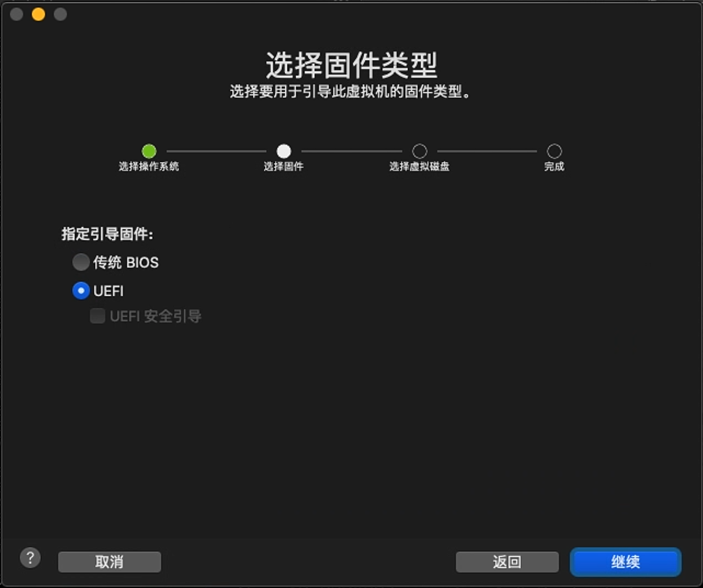Click the green 选择操作系统 step circle

click(149, 151)
